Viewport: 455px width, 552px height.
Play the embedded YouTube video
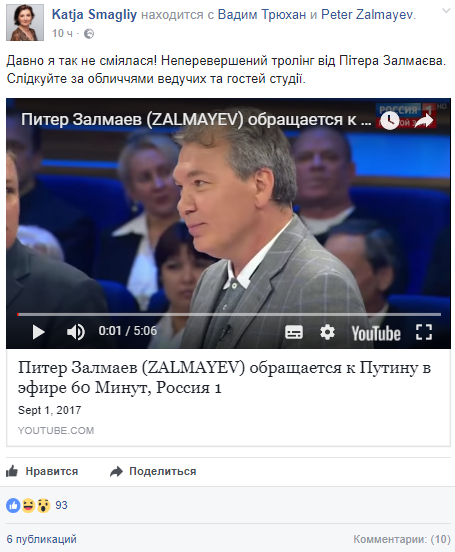coord(38,332)
